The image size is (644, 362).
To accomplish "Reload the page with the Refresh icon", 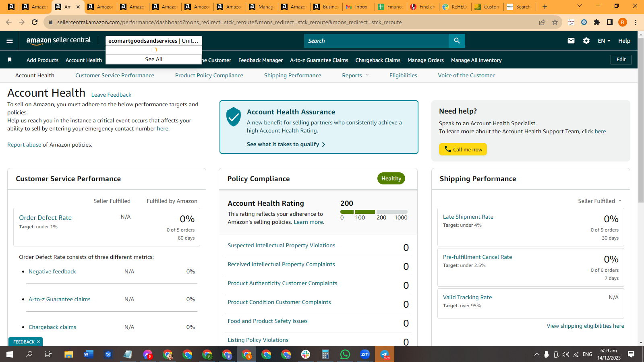I will 35,22.
